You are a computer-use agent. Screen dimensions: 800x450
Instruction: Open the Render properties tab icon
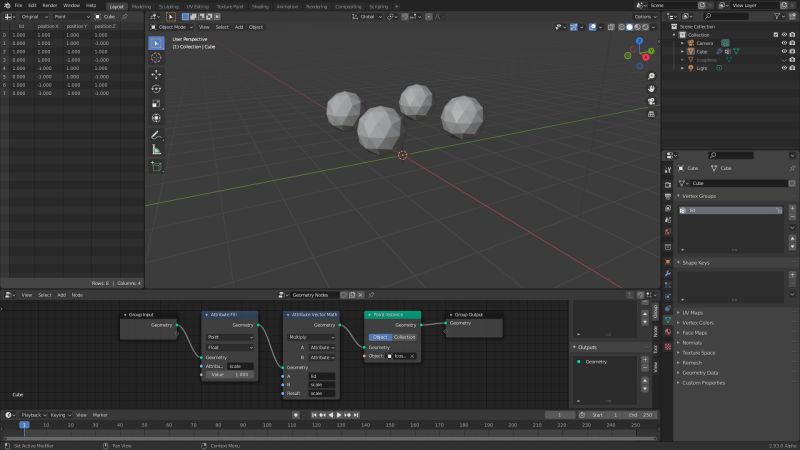click(668, 184)
